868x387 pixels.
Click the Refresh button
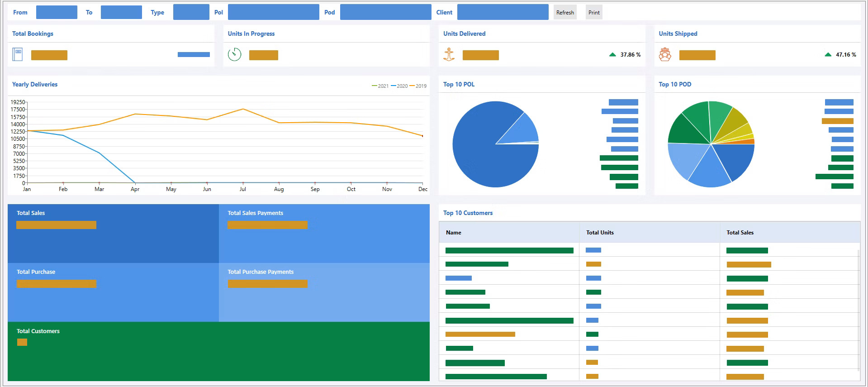565,12
